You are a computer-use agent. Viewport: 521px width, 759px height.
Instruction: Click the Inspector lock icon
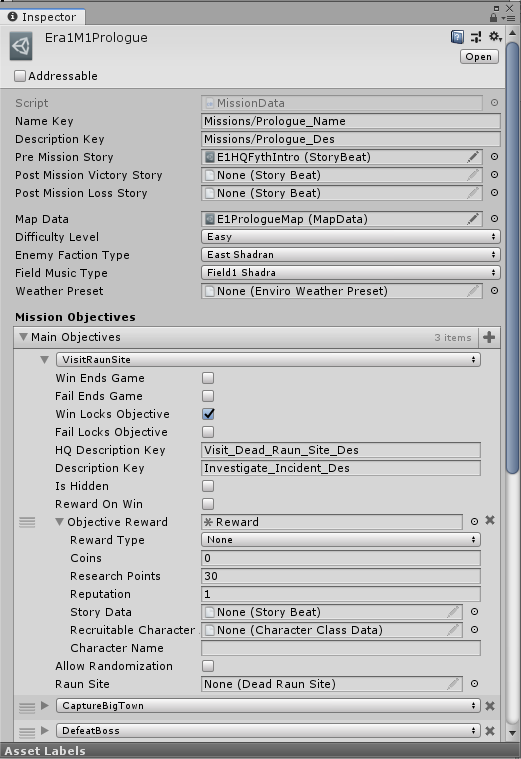click(x=493, y=17)
